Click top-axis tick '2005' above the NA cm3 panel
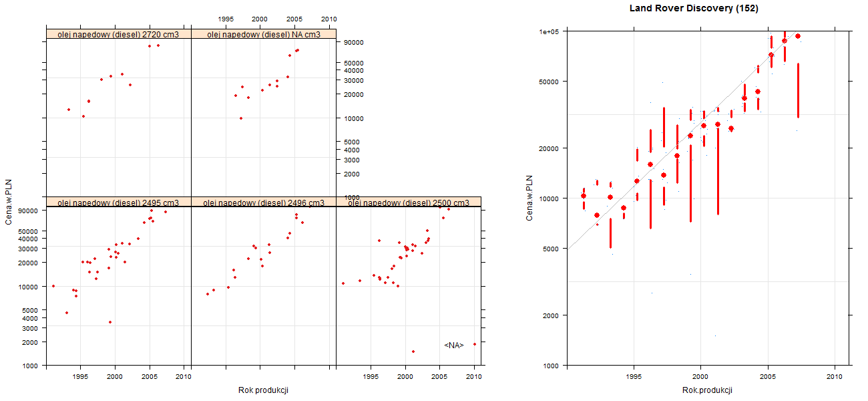This screenshot has width=868, height=401. click(x=294, y=19)
